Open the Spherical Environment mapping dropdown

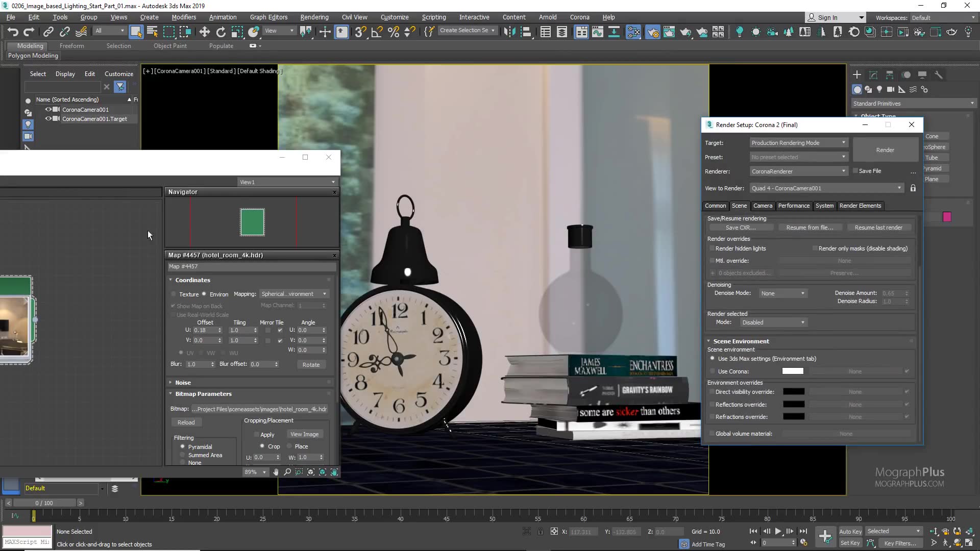pyautogui.click(x=294, y=294)
